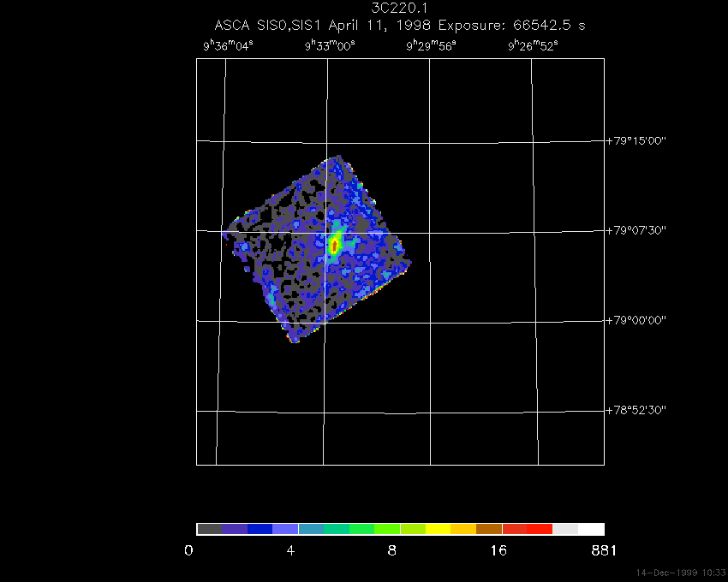
Task: Click declination label +79°07'30"
Action: [x=636, y=230]
